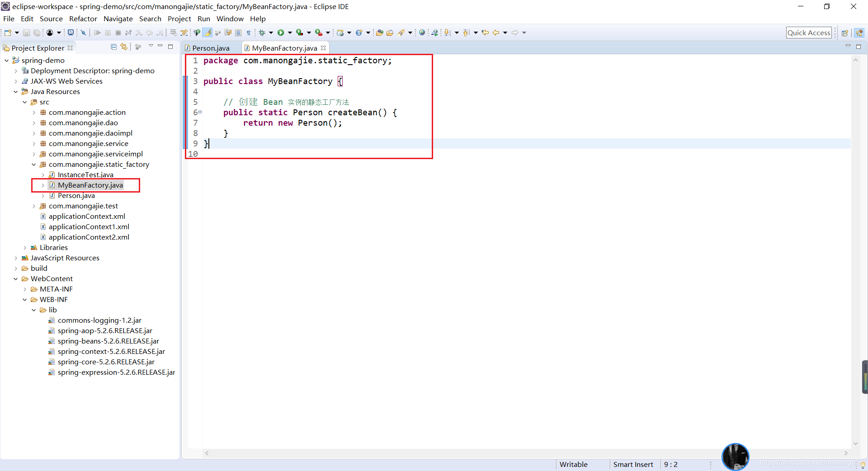Collapse the src folder
The image size is (868, 471).
point(24,102)
